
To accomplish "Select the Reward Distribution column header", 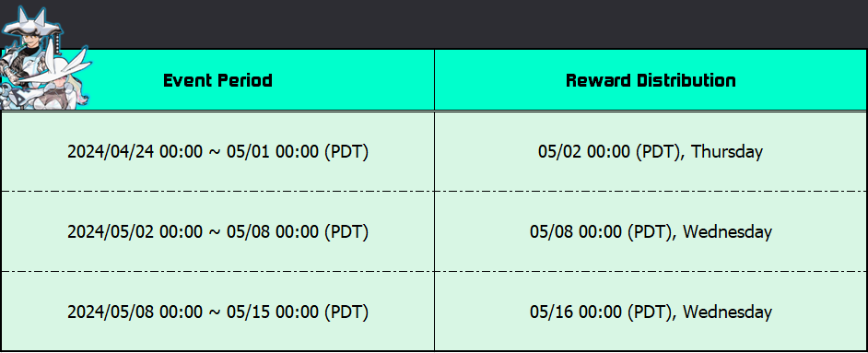I will (651, 80).
